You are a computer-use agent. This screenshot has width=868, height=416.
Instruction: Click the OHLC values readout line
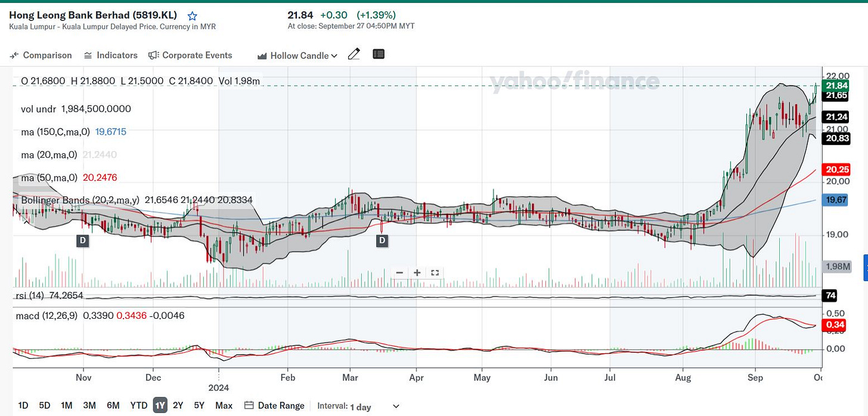coord(140,81)
